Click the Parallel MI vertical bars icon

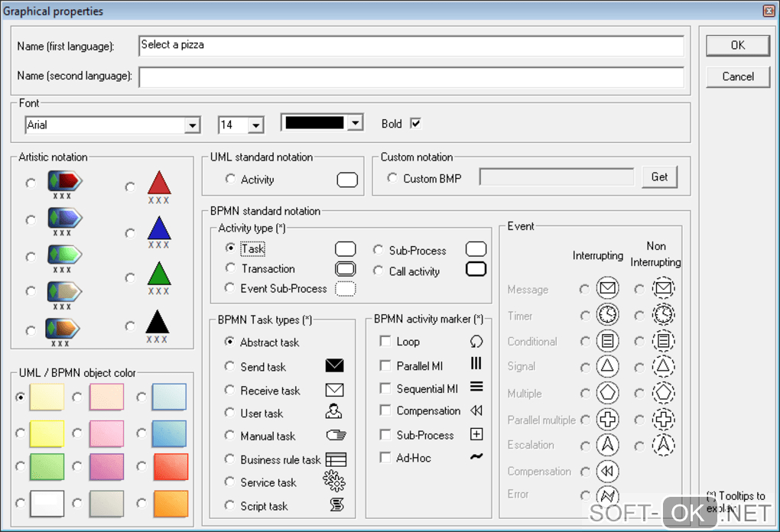pos(476,363)
